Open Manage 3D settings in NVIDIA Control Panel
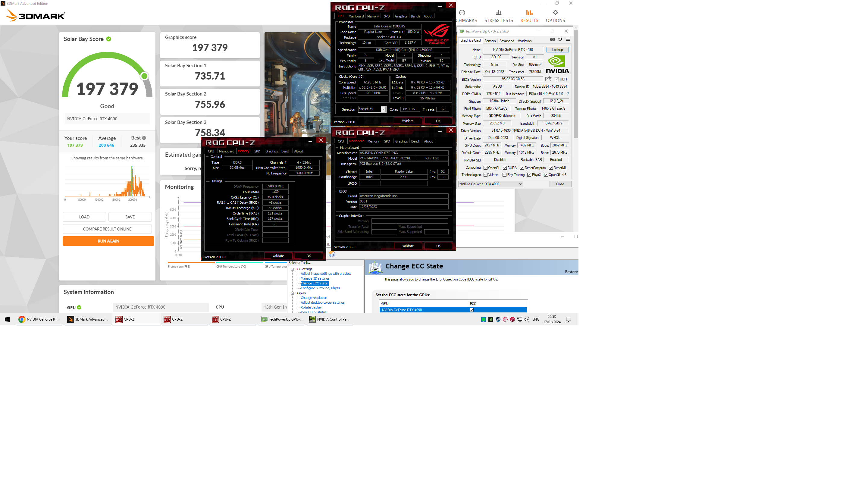Viewport: 868px width, 489px height. pos(315,278)
